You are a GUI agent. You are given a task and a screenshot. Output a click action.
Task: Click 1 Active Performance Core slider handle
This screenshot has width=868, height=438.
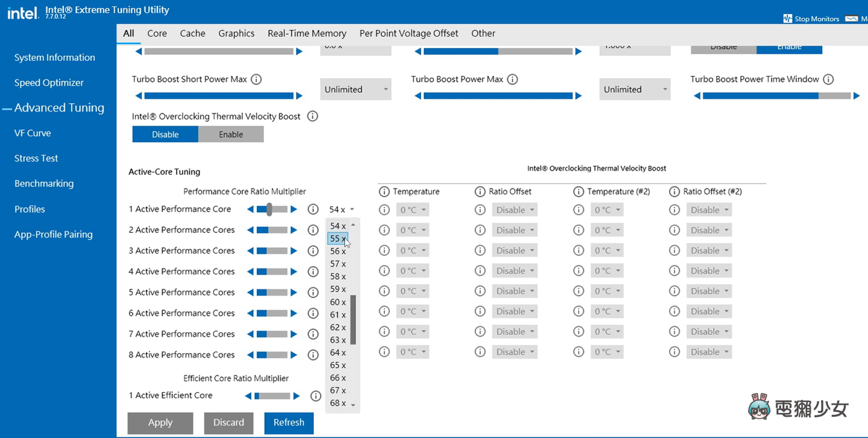pyautogui.click(x=269, y=209)
